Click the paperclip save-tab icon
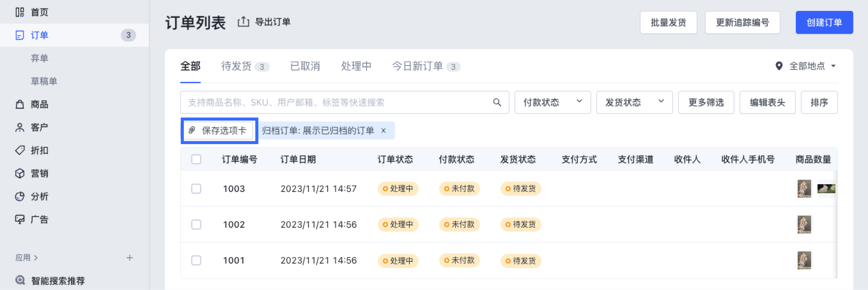Screen dimensions: 868x290 coord(192,130)
